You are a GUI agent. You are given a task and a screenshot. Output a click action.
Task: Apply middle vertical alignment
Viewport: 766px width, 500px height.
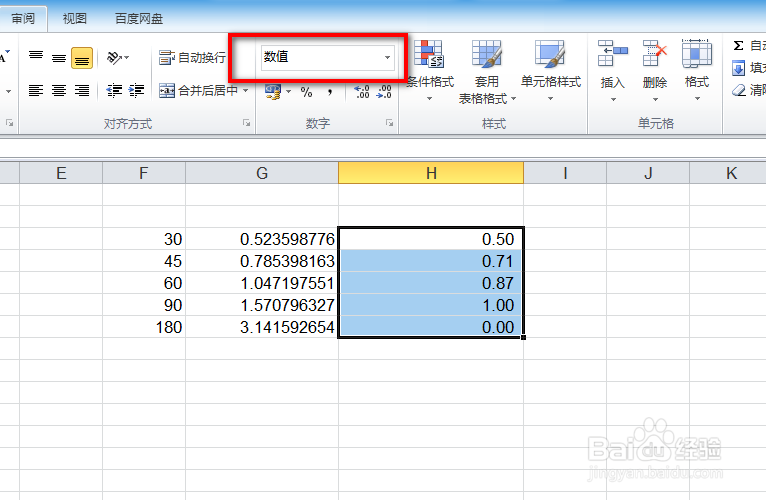(x=59, y=58)
